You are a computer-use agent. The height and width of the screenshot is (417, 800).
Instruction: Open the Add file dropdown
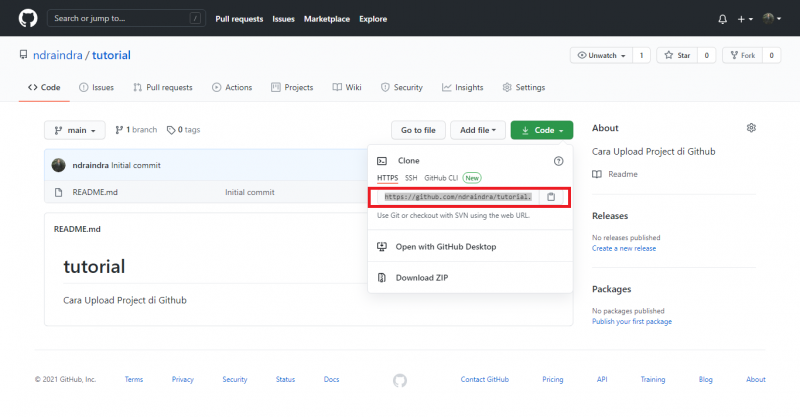pyautogui.click(x=476, y=130)
